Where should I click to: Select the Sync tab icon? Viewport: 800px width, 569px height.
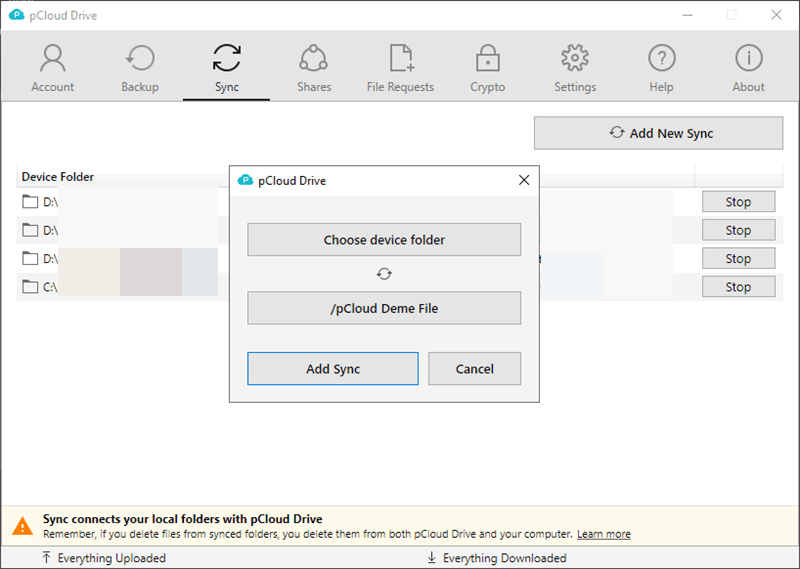pyautogui.click(x=227, y=58)
